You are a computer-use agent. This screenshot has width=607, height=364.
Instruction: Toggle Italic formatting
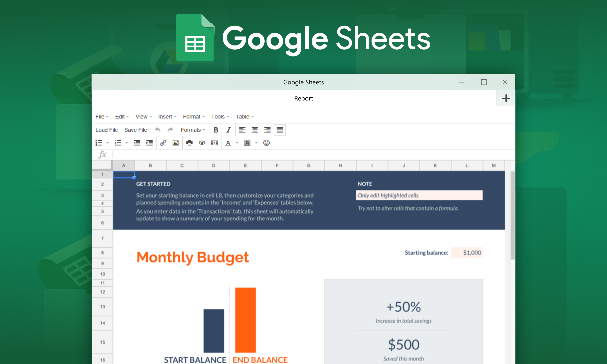228,130
